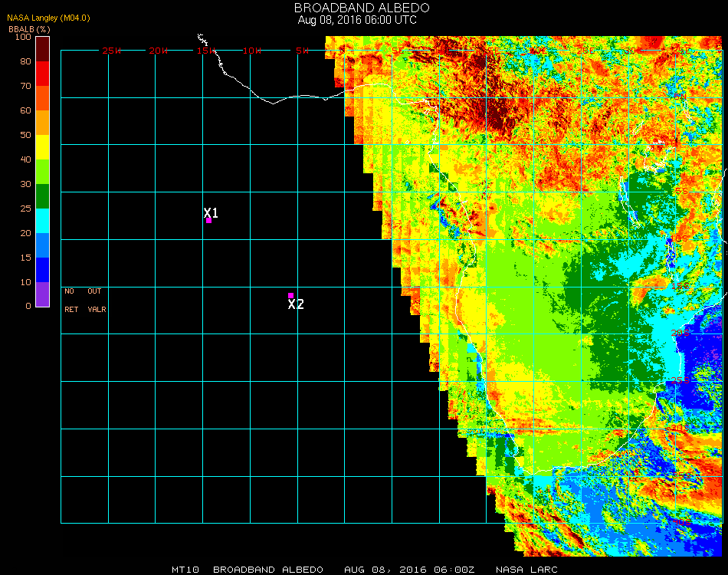Select the orange 50-60 legend swatch
The width and height of the screenshot is (728, 575).
[43, 123]
